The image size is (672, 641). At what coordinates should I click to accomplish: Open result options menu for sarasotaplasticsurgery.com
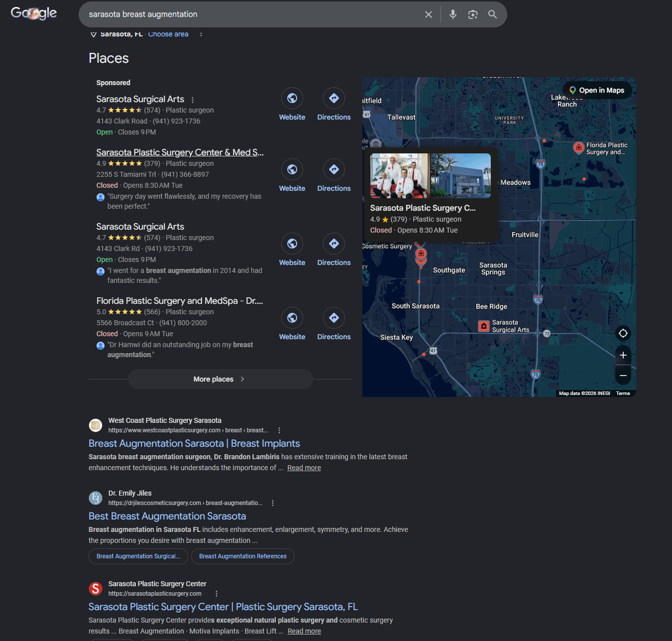coord(217,594)
